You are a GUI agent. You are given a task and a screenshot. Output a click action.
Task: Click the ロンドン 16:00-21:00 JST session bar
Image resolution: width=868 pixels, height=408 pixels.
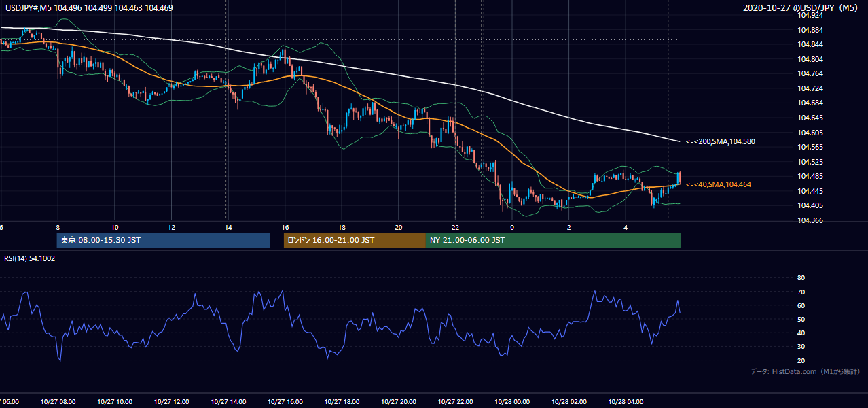[x=355, y=240]
